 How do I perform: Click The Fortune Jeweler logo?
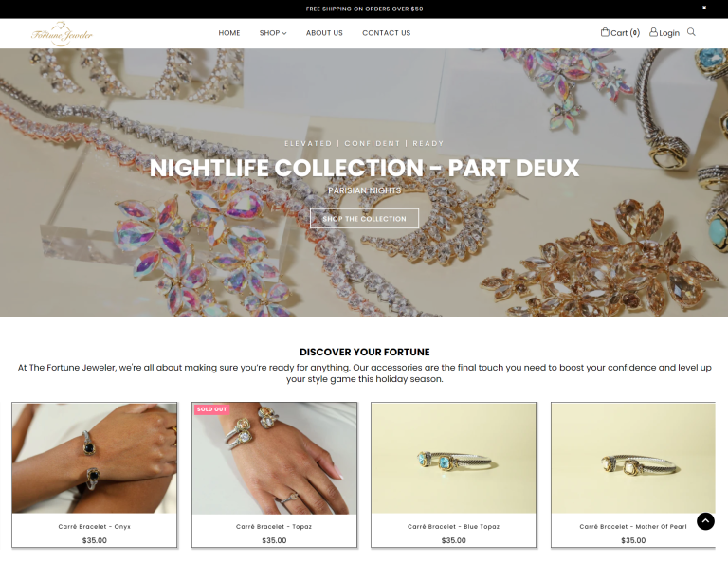coord(63,33)
